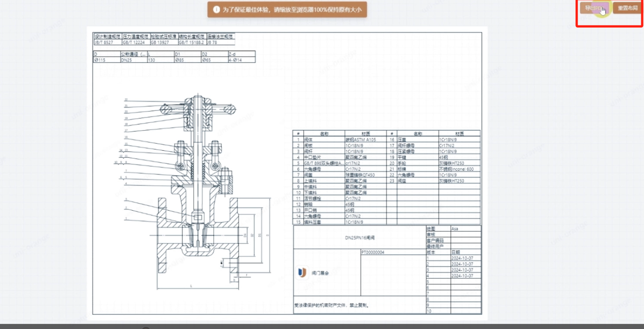Select the GB 13927 test standard cell

point(163,42)
